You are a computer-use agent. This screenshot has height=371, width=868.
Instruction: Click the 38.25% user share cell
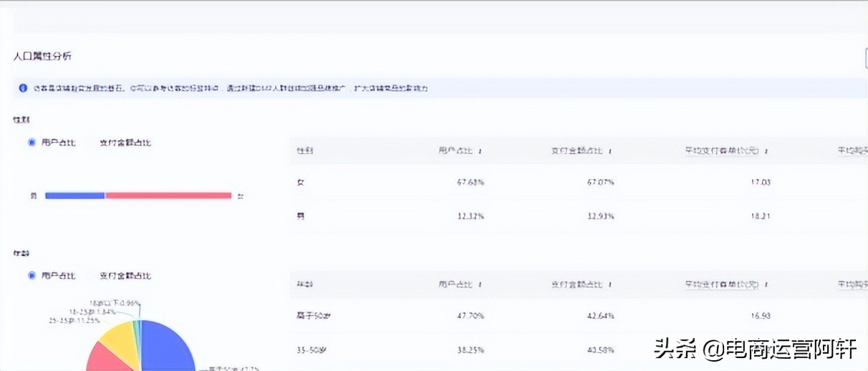click(470, 351)
